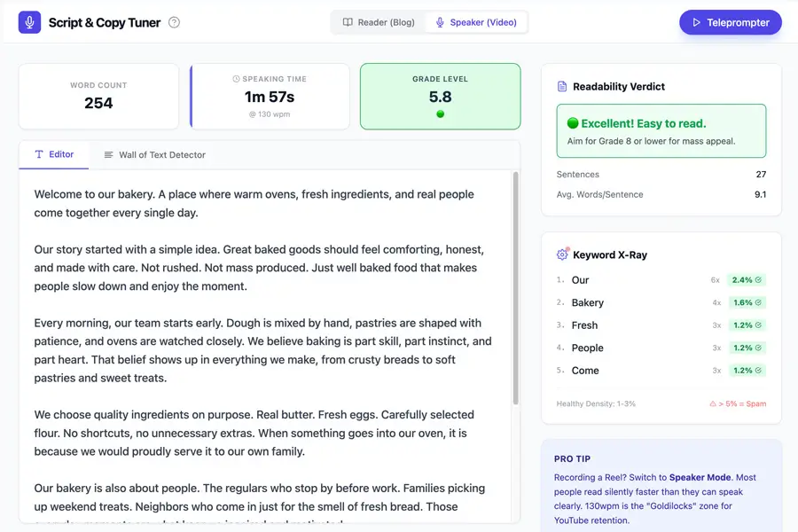Click the spam warning triangle icon

[x=713, y=403]
